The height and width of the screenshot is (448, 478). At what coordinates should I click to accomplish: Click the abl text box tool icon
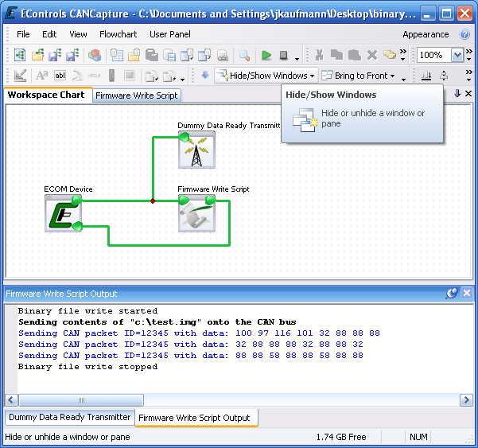(x=60, y=76)
